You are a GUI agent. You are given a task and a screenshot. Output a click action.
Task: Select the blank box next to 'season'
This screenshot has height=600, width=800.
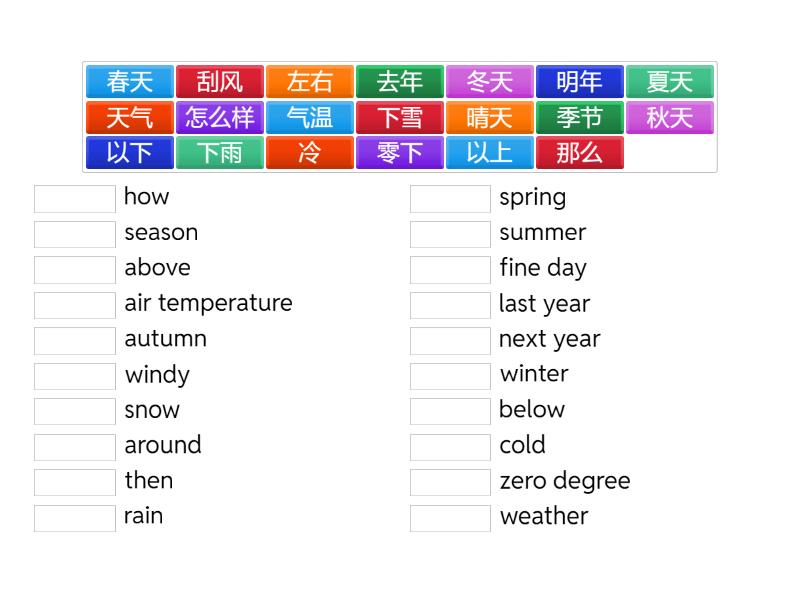tap(75, 234)
